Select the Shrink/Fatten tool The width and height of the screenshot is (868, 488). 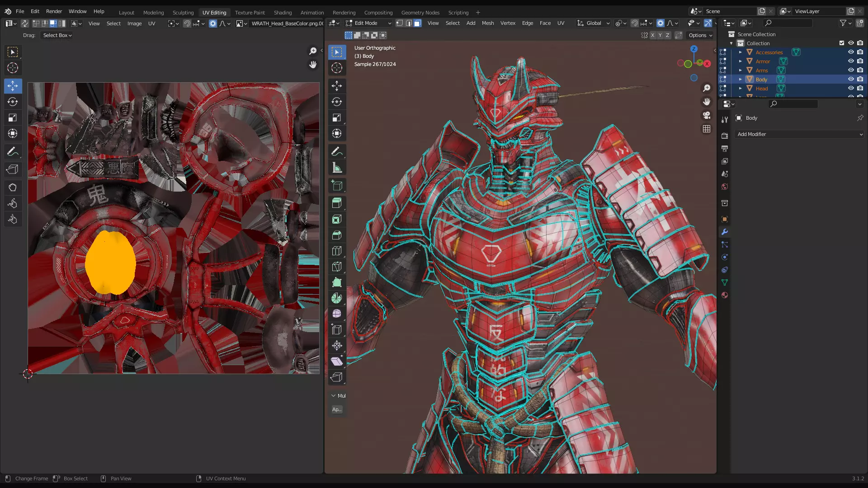coord(337,346)
